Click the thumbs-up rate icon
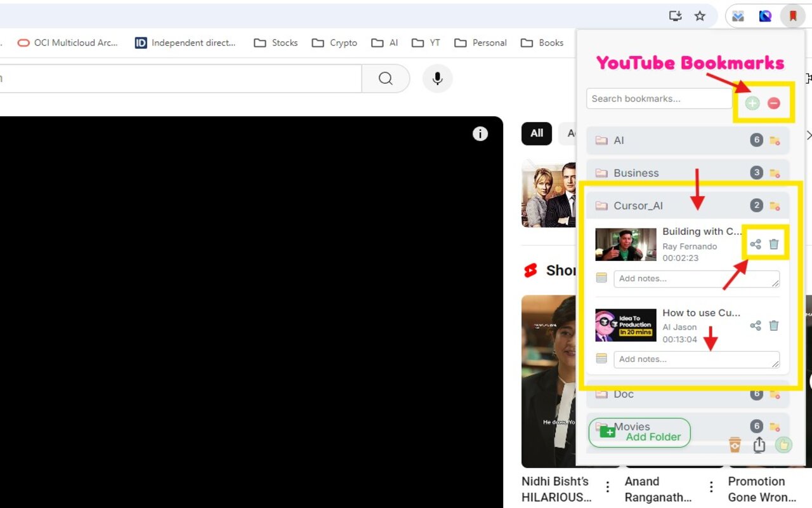Screen dimensions: 812x508 [x=783, y=444]
